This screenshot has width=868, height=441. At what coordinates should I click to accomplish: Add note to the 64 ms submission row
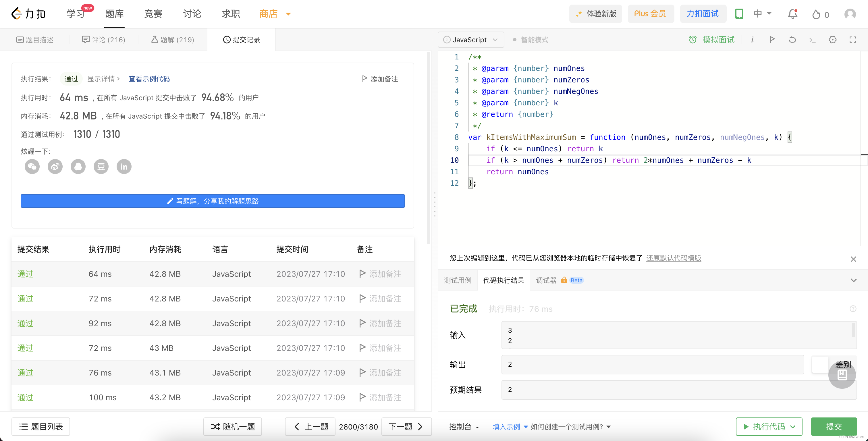pyautogui.click(x=380, y=274)
